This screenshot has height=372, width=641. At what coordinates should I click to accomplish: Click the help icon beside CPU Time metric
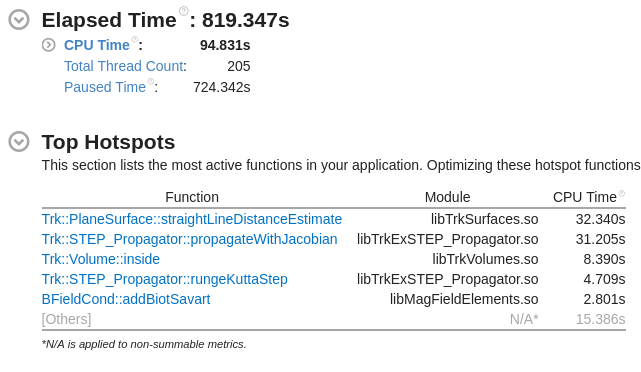(x=134, y=39)
